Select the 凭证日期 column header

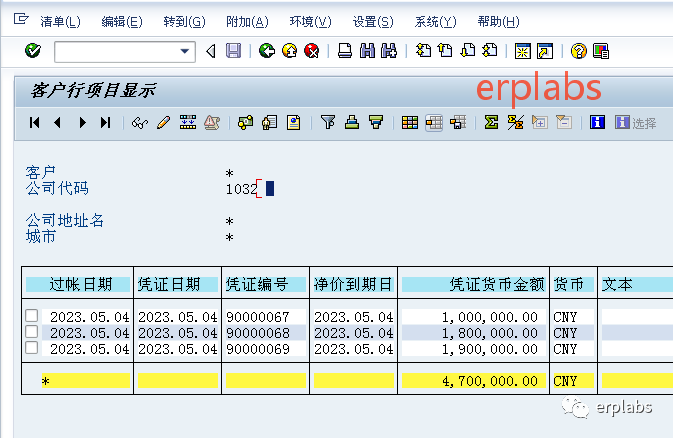[x=178, y=284]
